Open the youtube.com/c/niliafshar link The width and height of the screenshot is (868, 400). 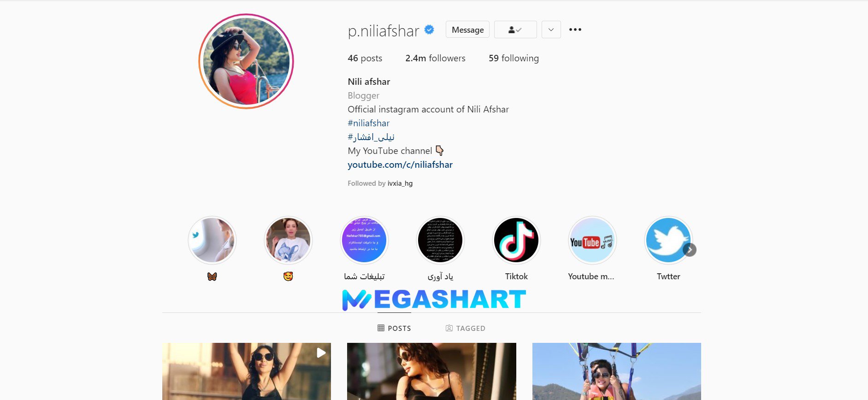[x=400, y=165]
